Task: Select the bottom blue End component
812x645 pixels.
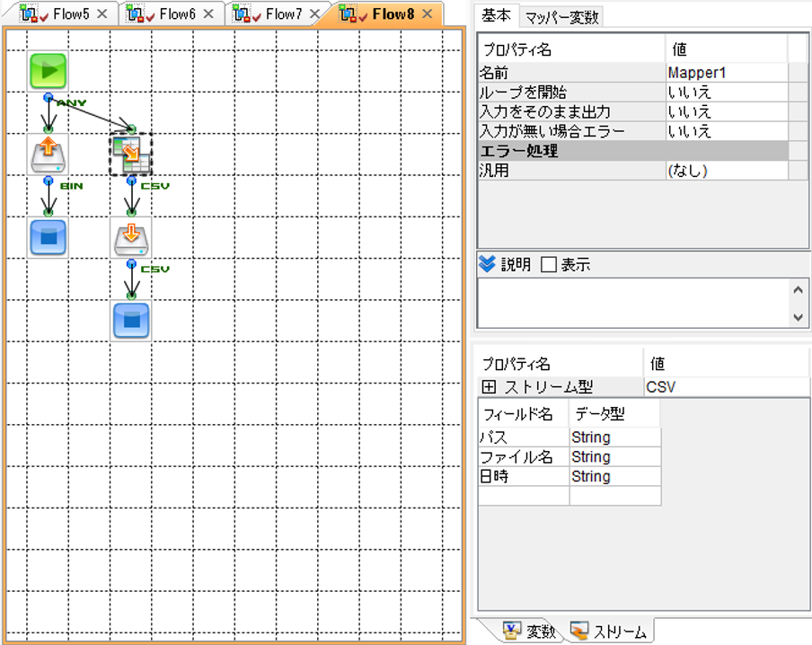Action: [x=131, y=321]
